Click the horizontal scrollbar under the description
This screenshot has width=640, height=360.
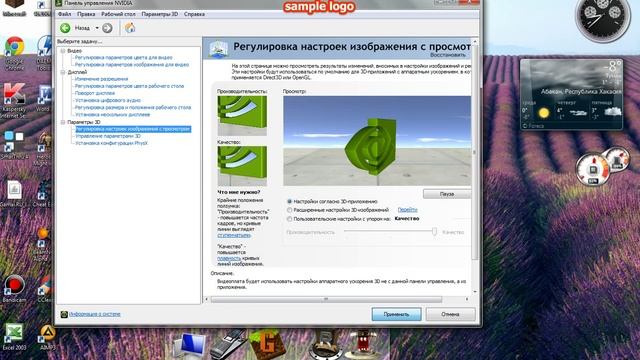[x=326, y=299]
